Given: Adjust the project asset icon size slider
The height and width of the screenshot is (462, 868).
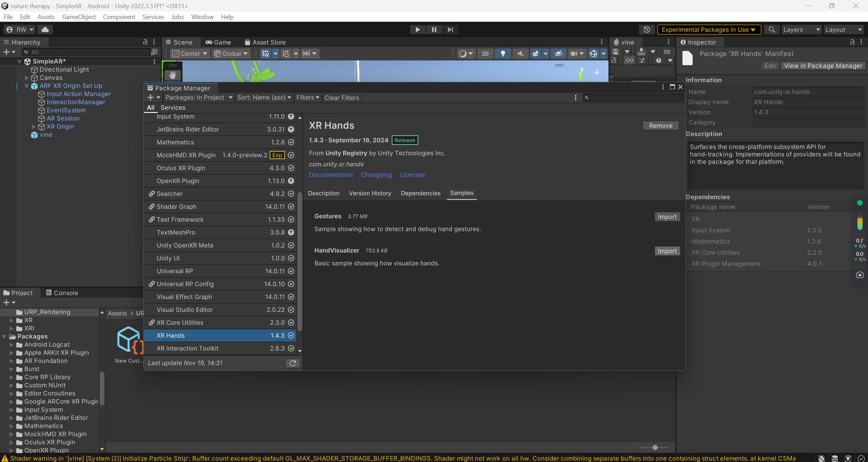Looking at the screenshot, I should click(x=655, y=447).
